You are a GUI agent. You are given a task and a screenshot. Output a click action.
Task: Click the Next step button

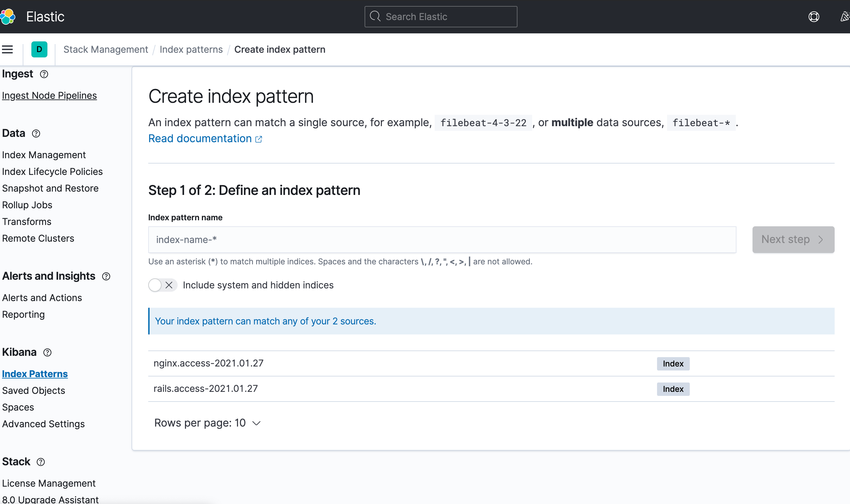(793, 239)
